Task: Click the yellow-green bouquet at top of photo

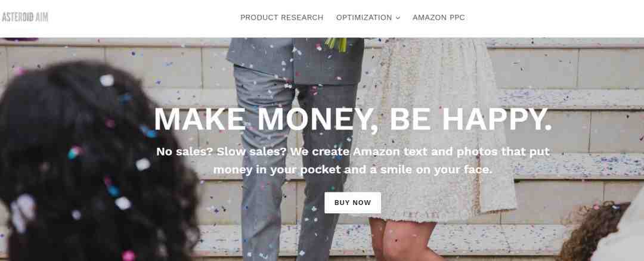Action: (x=336, y=44)
